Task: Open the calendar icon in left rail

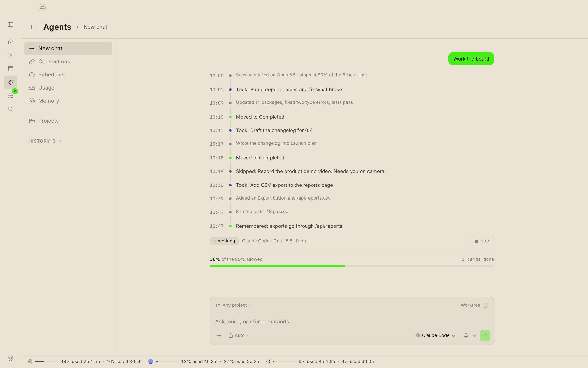Action: coord(11,69)
